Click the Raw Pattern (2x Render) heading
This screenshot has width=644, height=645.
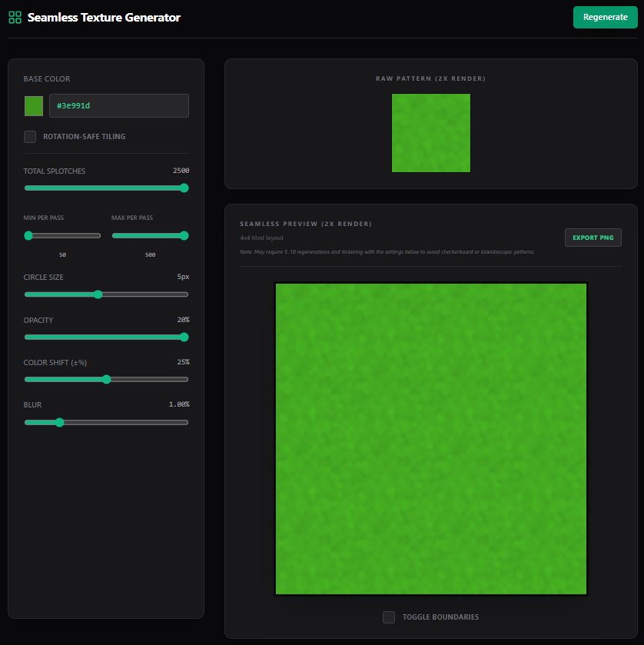(430, 78)
